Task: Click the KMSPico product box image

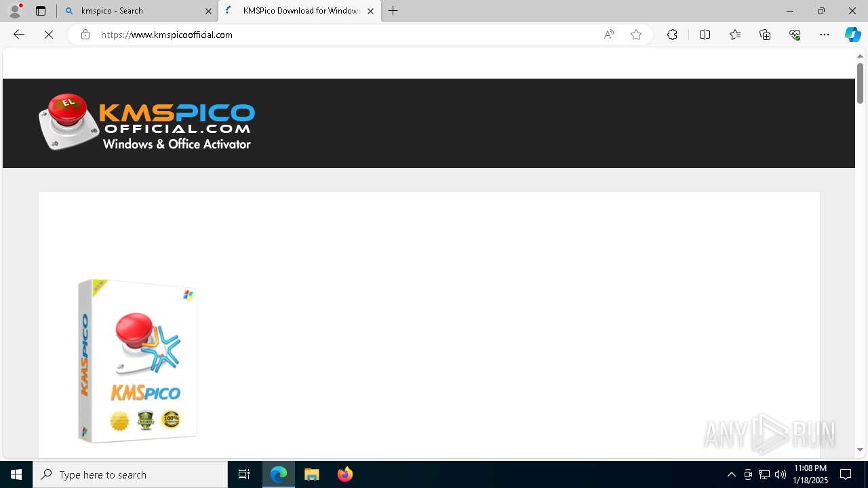Action: point(137,361)
